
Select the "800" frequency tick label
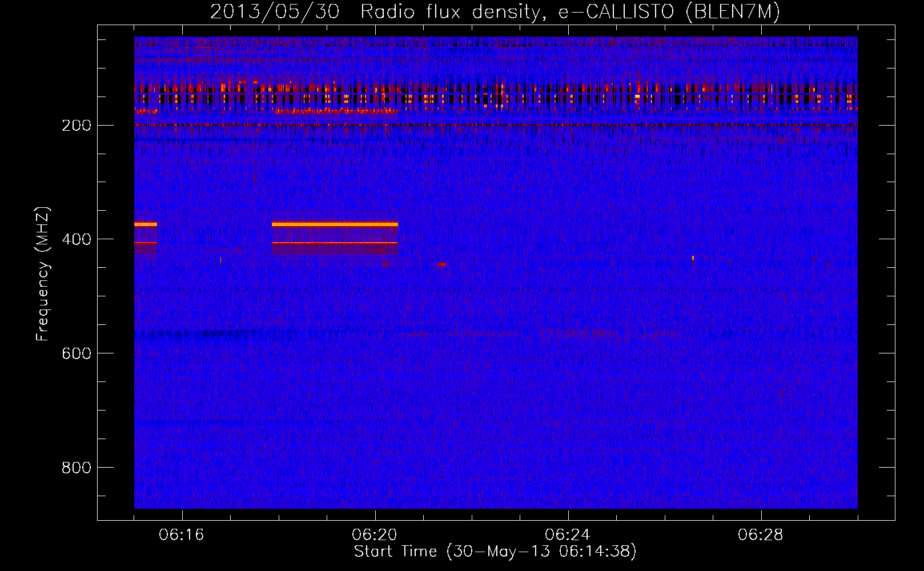pyautogui.click(x=76, y=468)
